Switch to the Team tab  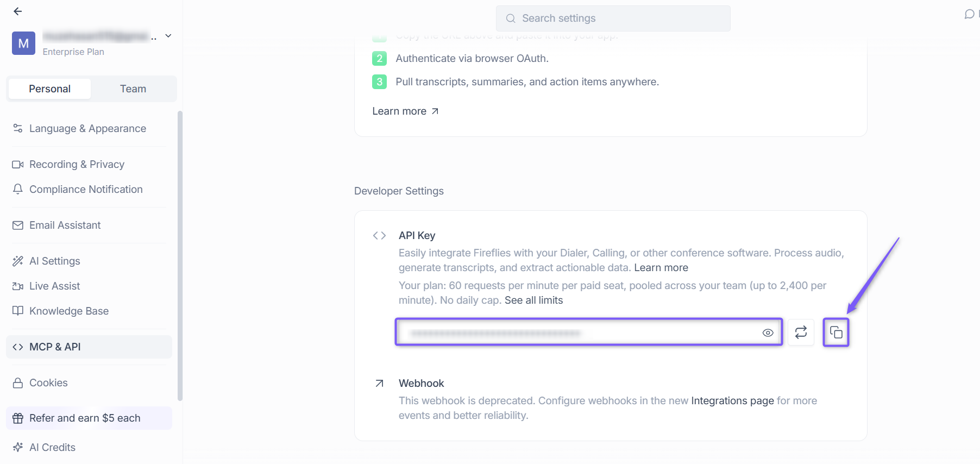click(x=133, y=89)
